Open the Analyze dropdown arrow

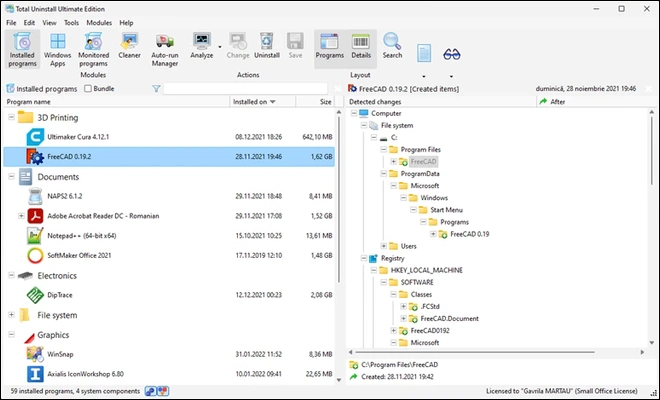point(219,43)
